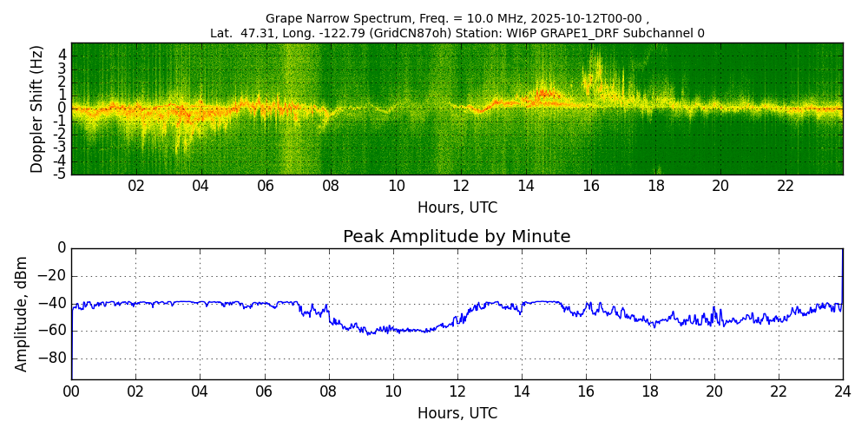Click the "Peak Amplitude by Minute" title

(x=457, y=237)
